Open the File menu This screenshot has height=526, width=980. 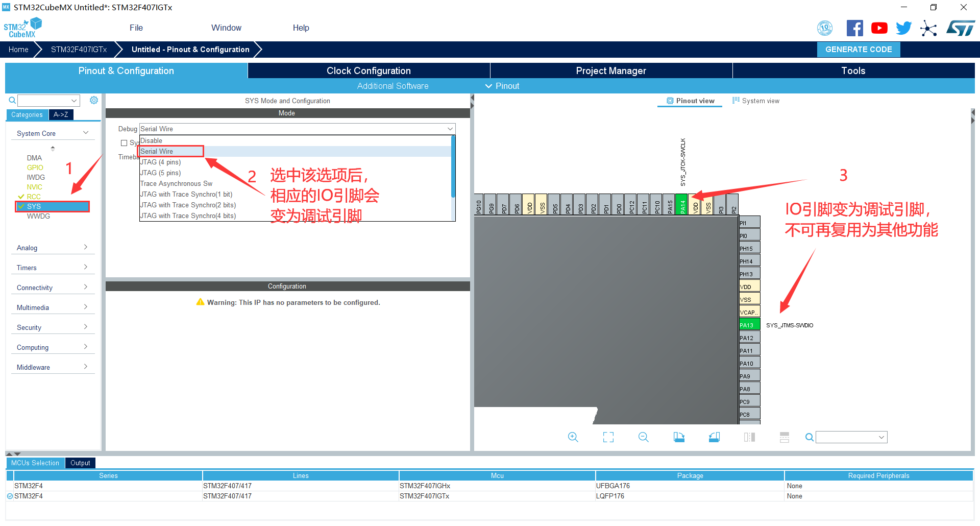coord(136,28)
